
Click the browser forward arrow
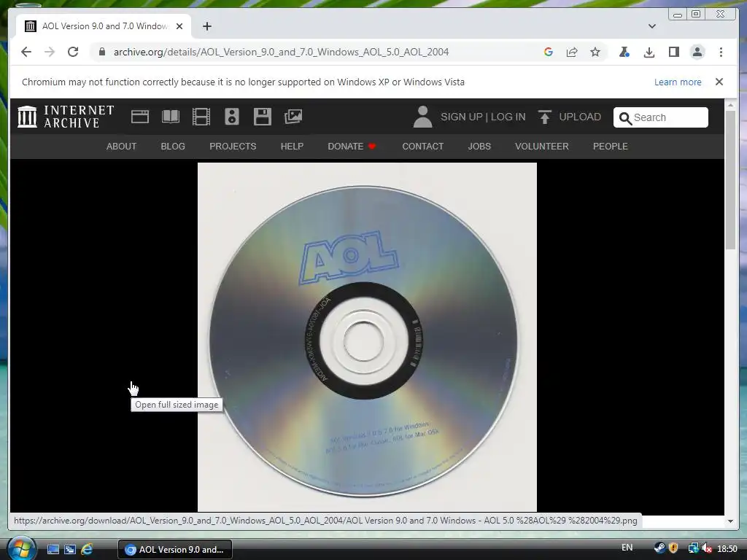[x=50, y=52]
